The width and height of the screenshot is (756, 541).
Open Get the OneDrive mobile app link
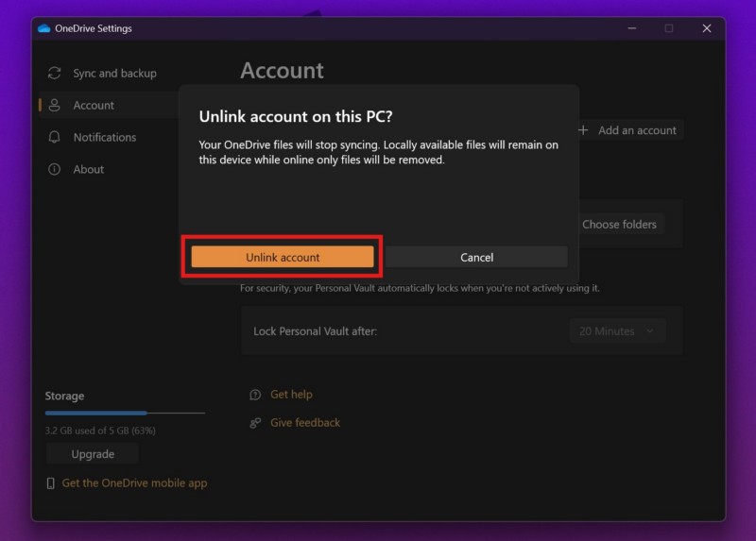click(x=134, y=483)
